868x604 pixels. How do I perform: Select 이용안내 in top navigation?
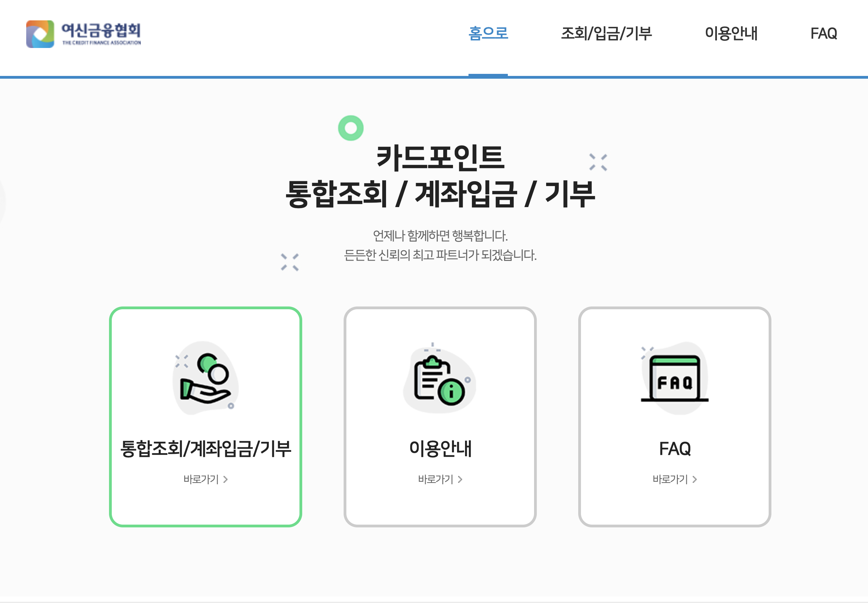coord(731,33)
